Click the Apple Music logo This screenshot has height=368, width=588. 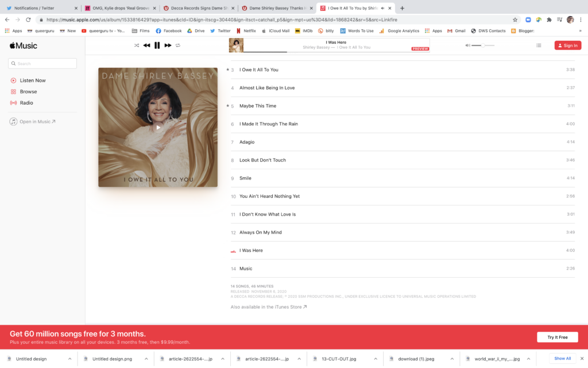[x=23, y=46]
